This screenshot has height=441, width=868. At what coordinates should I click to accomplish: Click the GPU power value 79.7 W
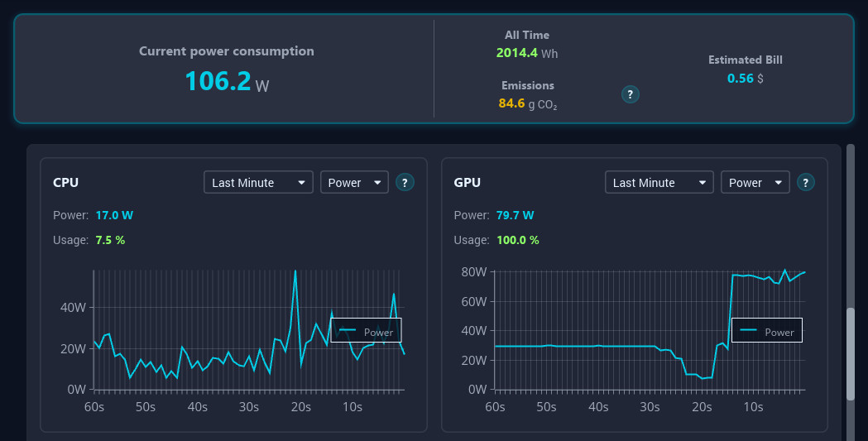click(x=515, y=215)
